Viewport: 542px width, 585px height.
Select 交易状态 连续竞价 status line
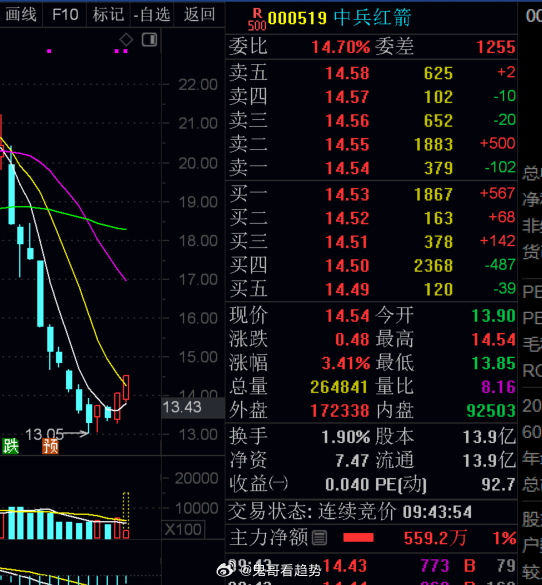(350, 512)
